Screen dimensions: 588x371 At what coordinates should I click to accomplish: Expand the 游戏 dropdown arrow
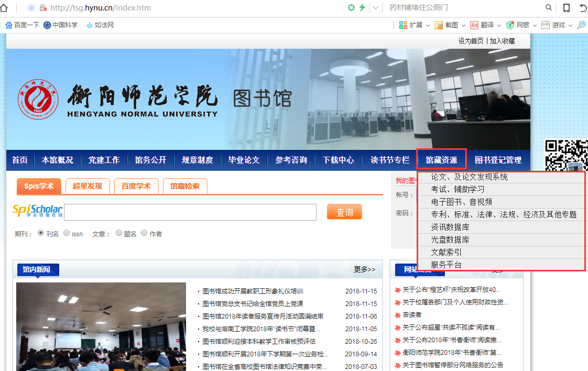(x=570, y=26)
